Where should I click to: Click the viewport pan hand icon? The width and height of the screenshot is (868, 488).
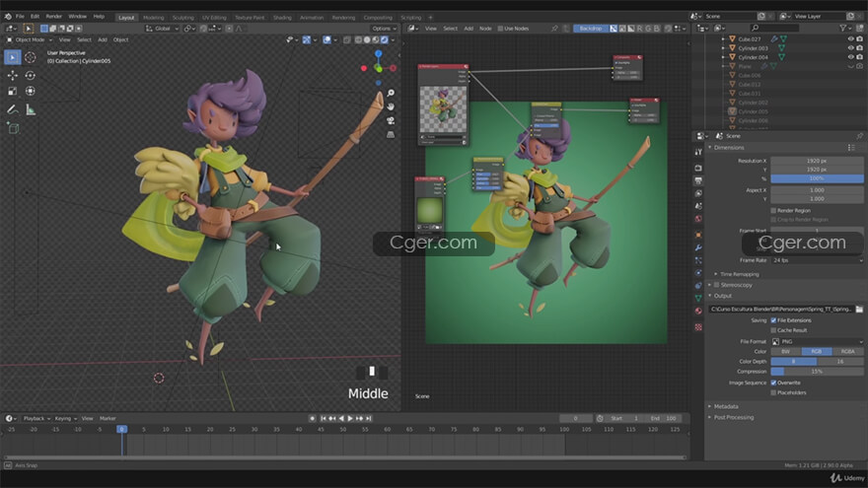coord(391,106)
